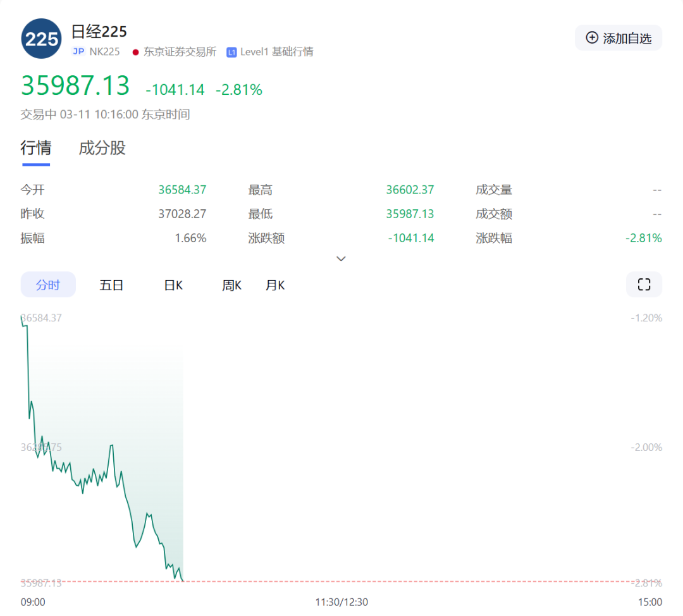This screenshot has width=683, height=616.
Task: Click the JP market badge icon
Action: (x=78, y=52)
